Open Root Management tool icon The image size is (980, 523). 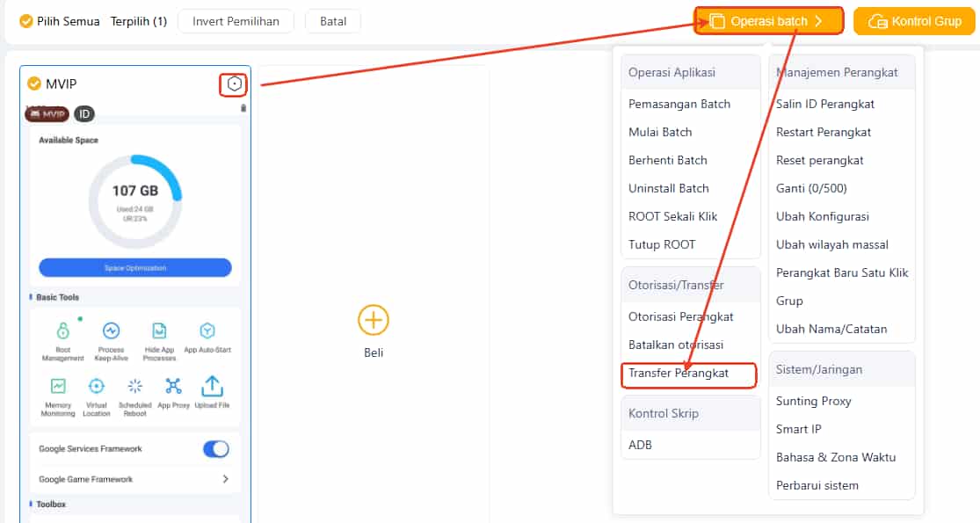tap(62, 331)
